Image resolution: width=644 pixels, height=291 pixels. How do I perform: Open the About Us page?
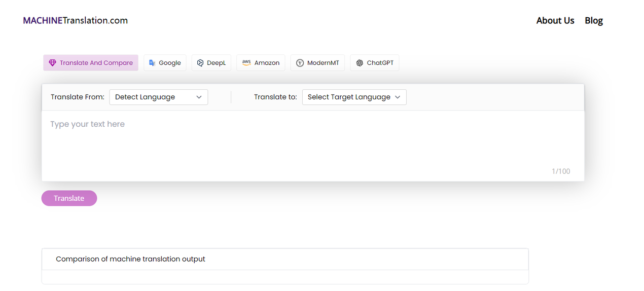click(555, 20)
